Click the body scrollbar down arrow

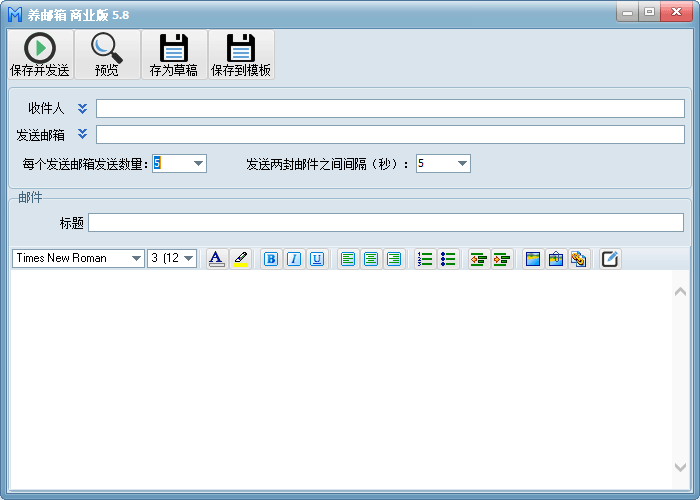tap(680, 467)
